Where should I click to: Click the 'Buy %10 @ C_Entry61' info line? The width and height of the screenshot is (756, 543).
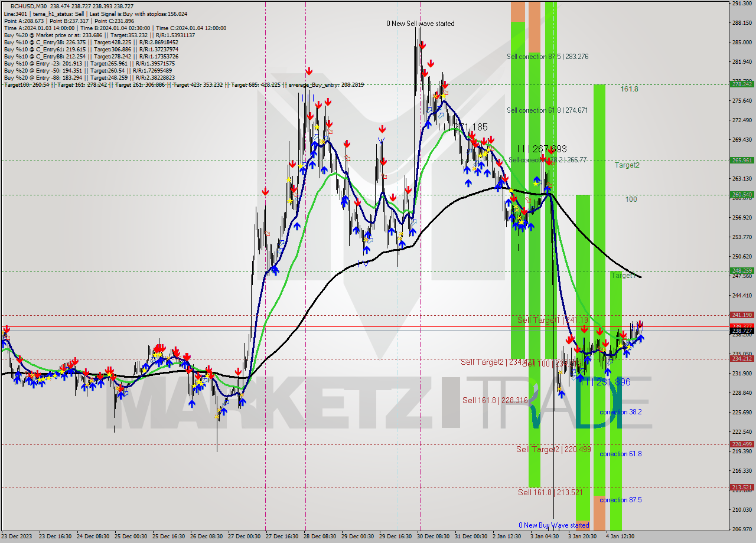click(91, 49)
